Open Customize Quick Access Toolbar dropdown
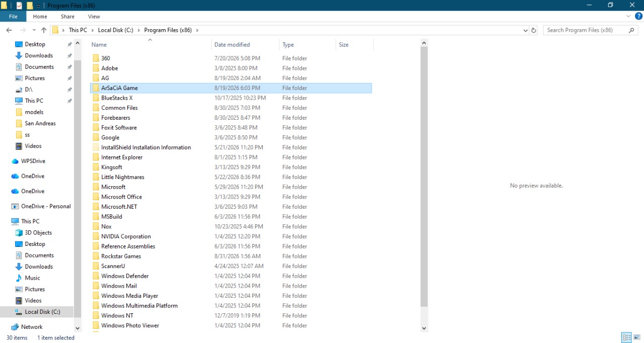This screenshot has width=644, height=343. [38, 6]
